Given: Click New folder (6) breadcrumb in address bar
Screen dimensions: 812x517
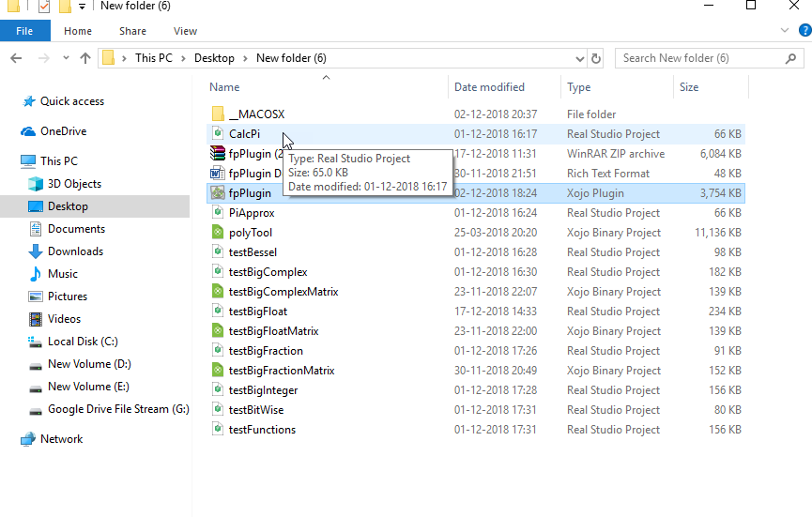Looking at the screenshot, I should (x=291, y=58).
